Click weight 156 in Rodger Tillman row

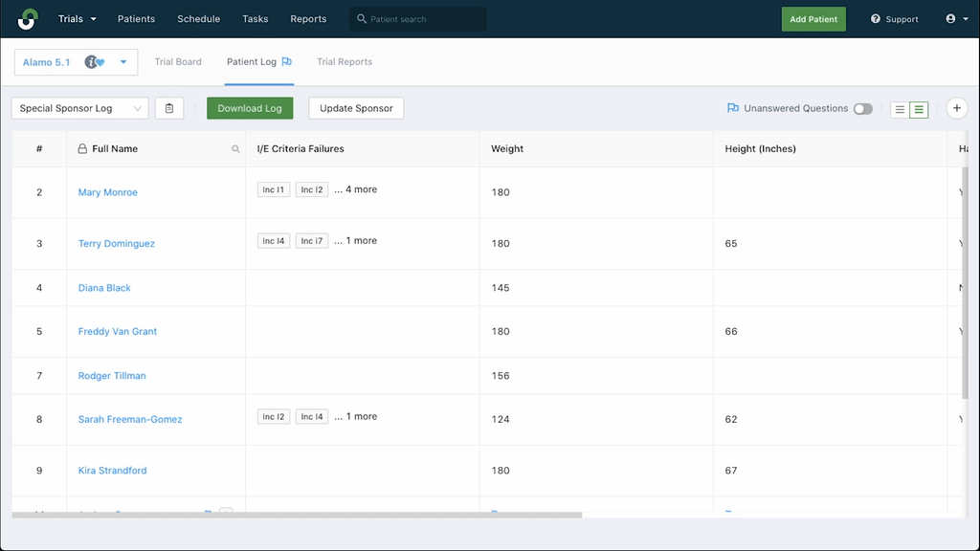click(x=500, y=376)
